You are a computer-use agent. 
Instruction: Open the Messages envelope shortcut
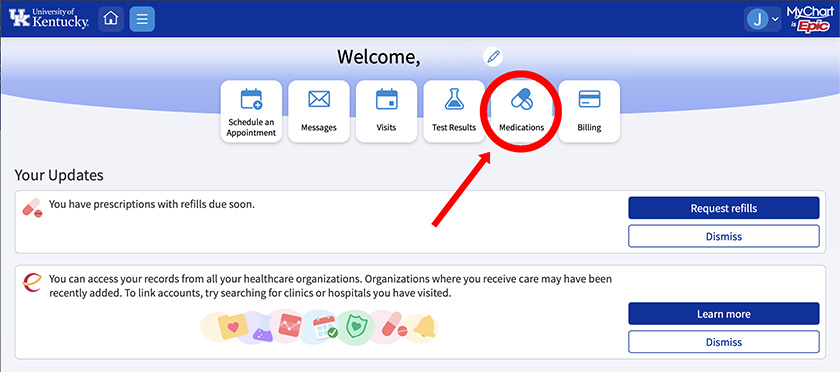(319, 111)
